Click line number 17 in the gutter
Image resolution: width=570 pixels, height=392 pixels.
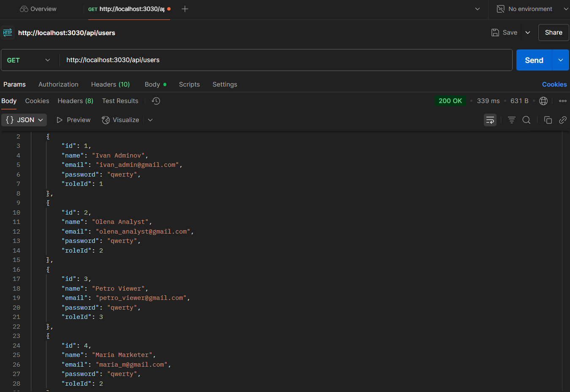click(16, 279)
